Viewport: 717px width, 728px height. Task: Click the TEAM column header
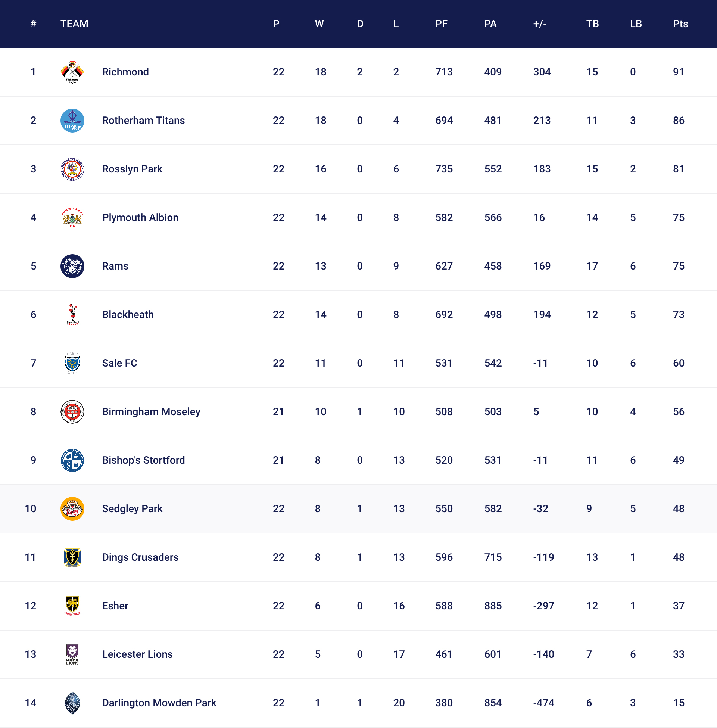coord(74,24)
